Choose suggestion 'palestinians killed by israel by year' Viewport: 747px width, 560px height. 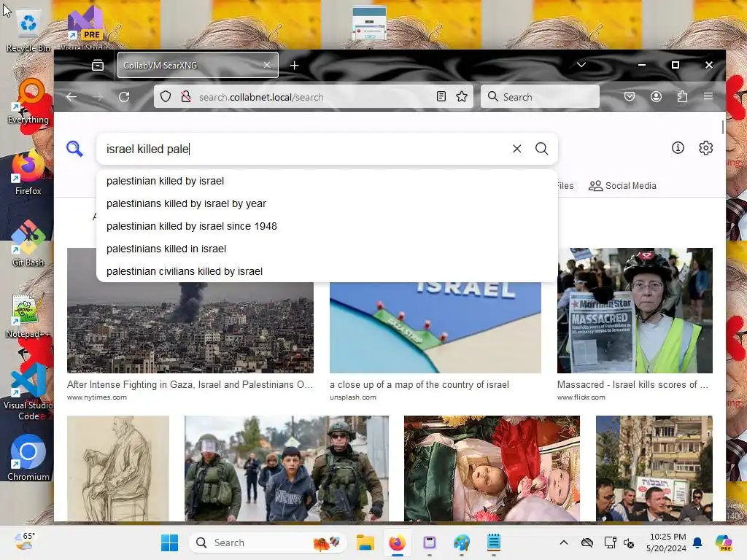[327, 203]
